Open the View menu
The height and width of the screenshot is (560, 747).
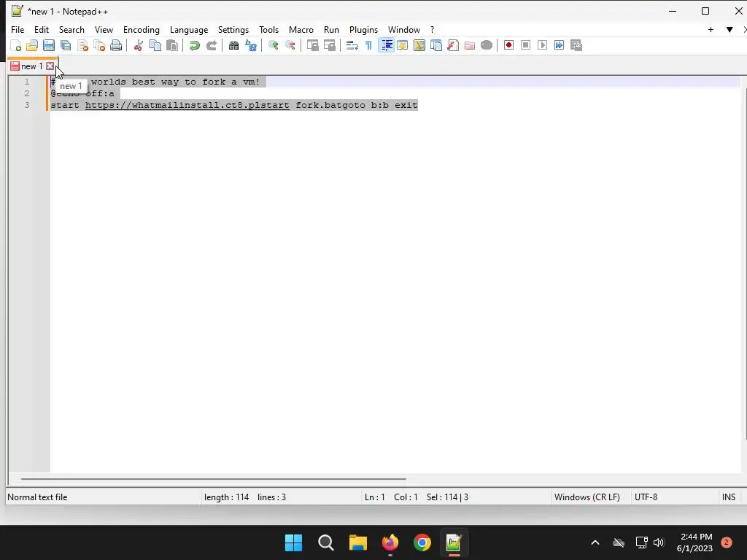[104, 29]
